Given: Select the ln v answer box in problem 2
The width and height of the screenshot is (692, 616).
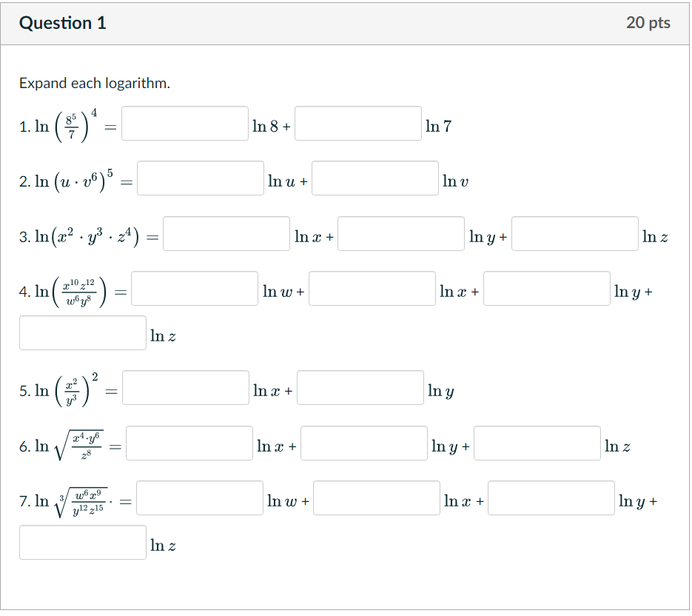Looking at the screenshot, I should [374, 178].
